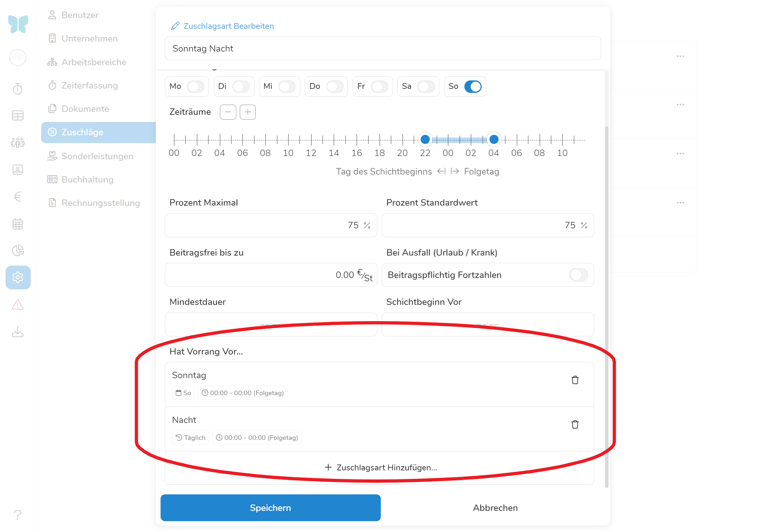Open Buchhaltung in settings menu
This screenshot has height=532, width=766.
(x=87, y=179)
